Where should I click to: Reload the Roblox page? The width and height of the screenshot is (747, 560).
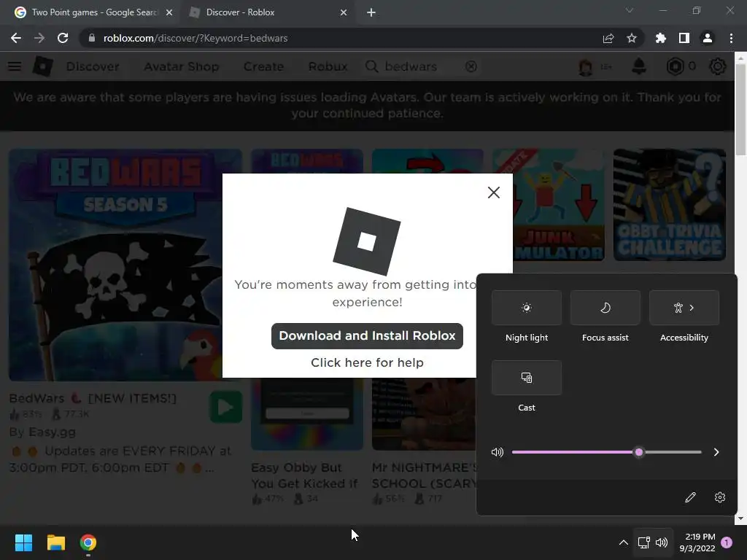63,38
